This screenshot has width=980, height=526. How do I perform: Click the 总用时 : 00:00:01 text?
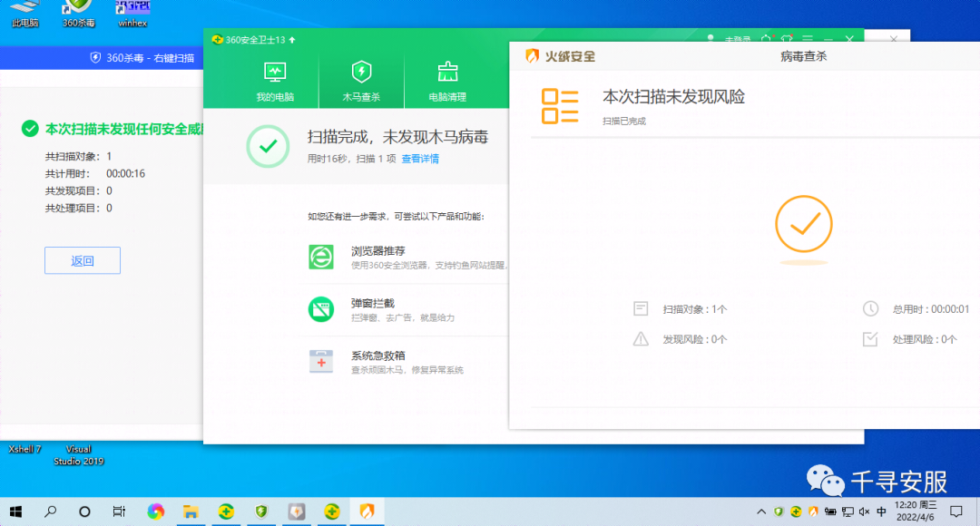click(x=931, y=309)
